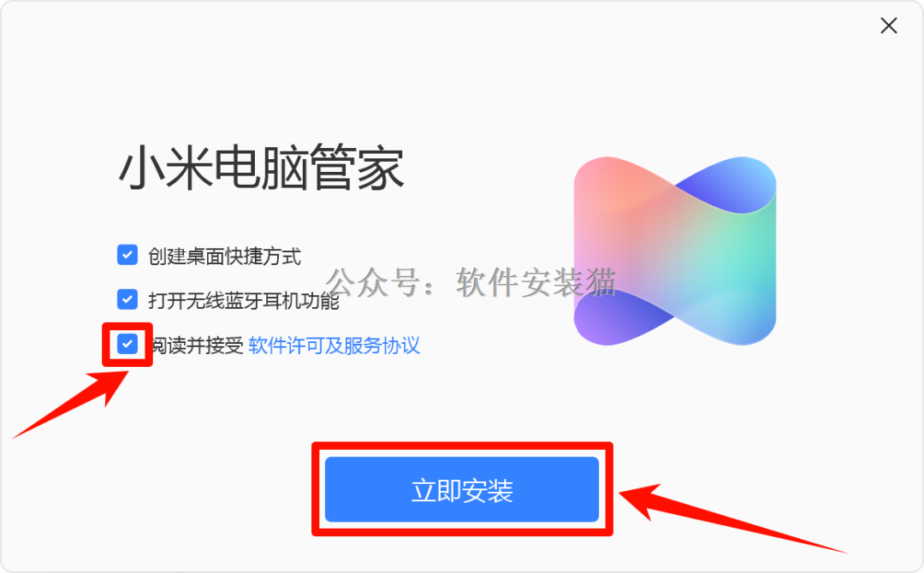Open 软件许可及服务协议 link
The height and width of the screenshot is (573, 924).
[x=335, y=346]
